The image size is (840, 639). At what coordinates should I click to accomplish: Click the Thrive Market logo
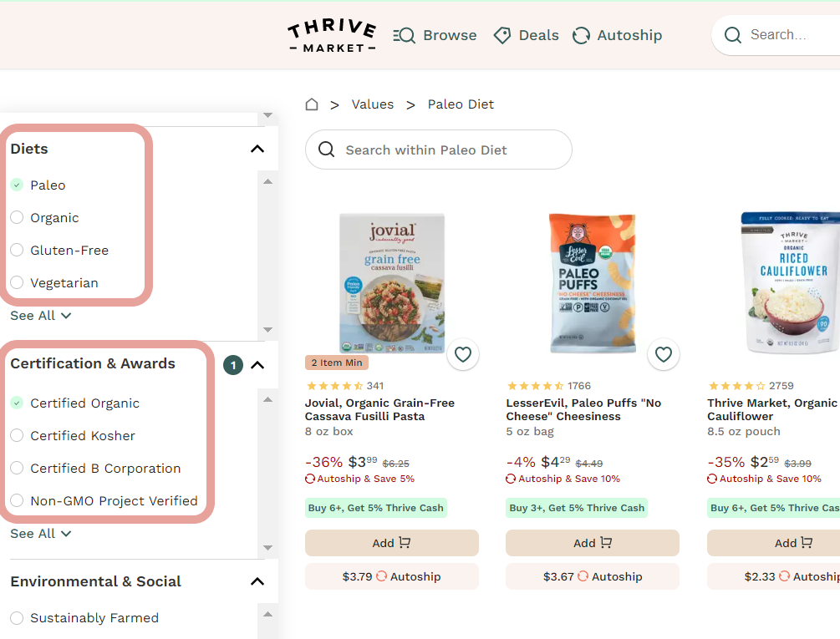coord(332,35)
